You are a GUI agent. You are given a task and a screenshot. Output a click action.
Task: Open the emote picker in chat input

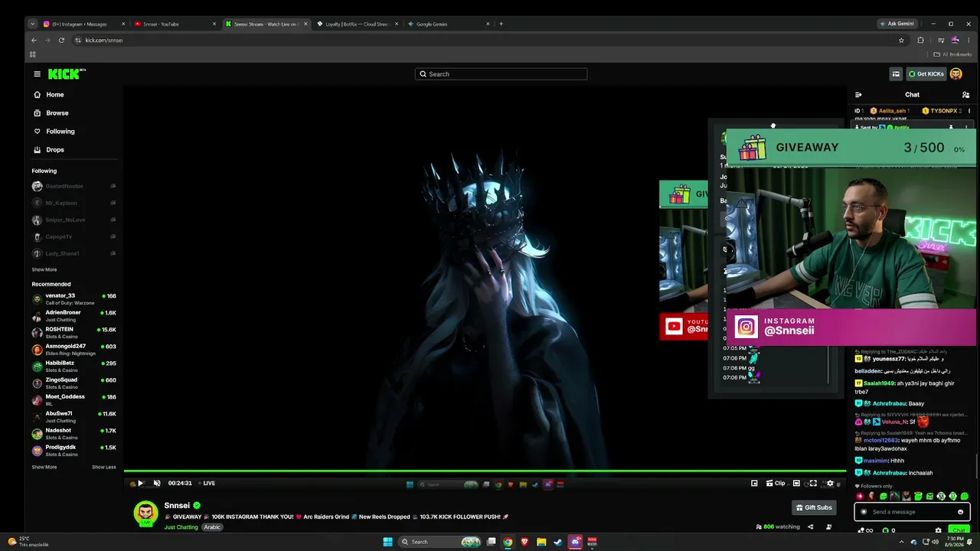coord(960,512)
